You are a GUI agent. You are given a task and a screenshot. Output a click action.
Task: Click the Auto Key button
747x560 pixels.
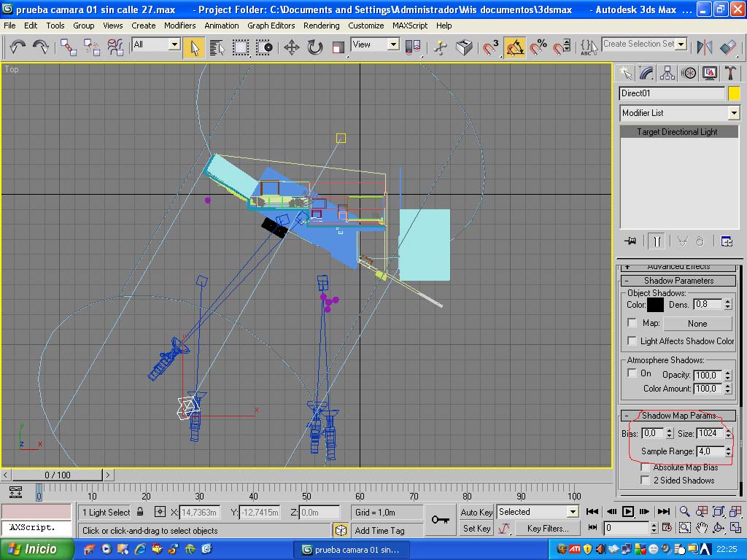[476, 512]
